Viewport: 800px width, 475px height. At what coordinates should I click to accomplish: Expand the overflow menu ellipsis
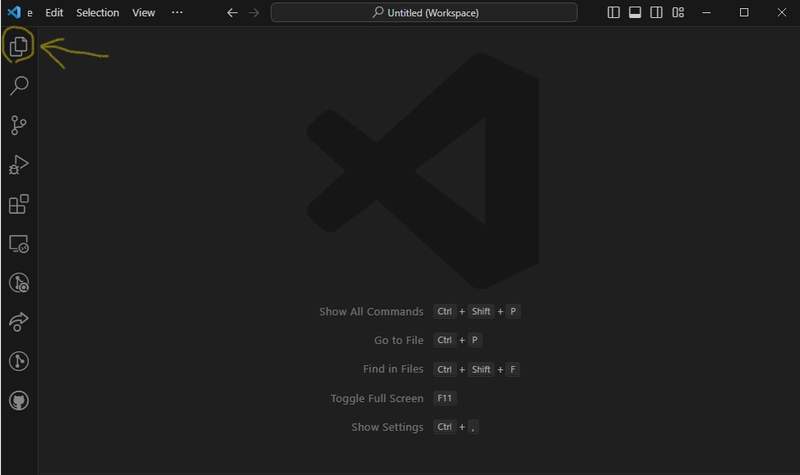[x=177, y=12]
